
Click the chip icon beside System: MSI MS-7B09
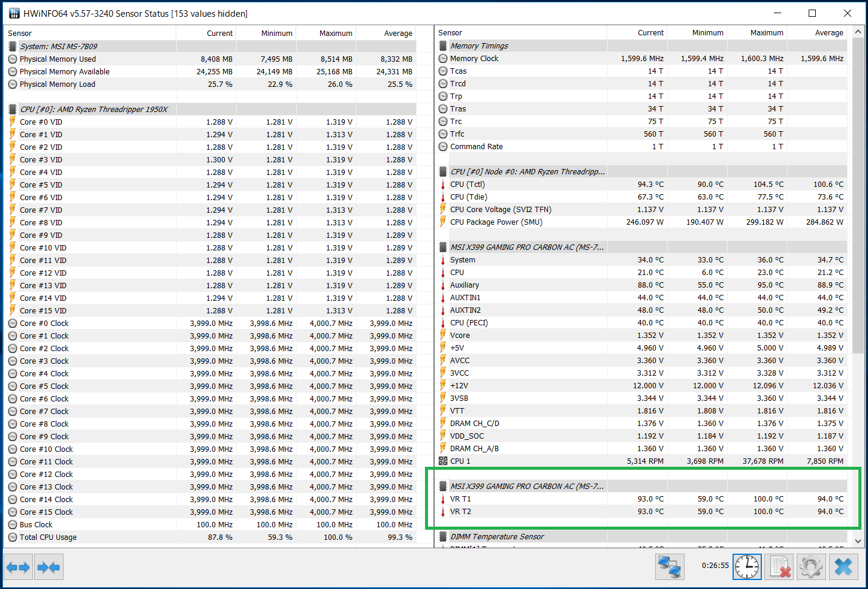point(13,46)
